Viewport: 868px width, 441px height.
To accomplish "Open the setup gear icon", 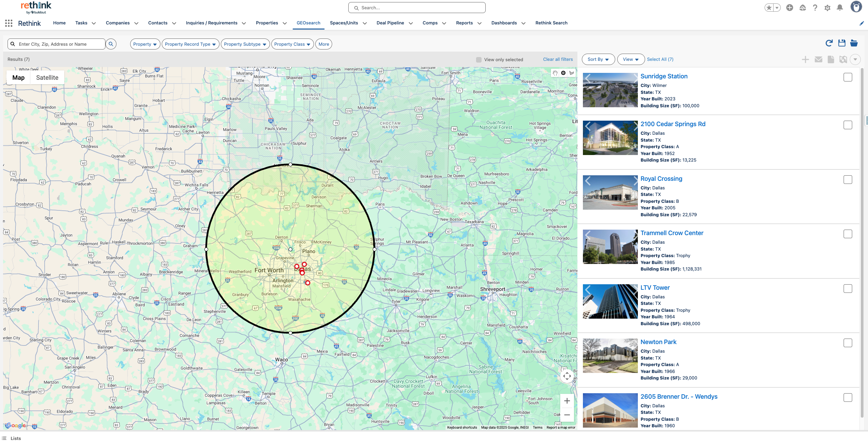I will (x=827, y=8).
